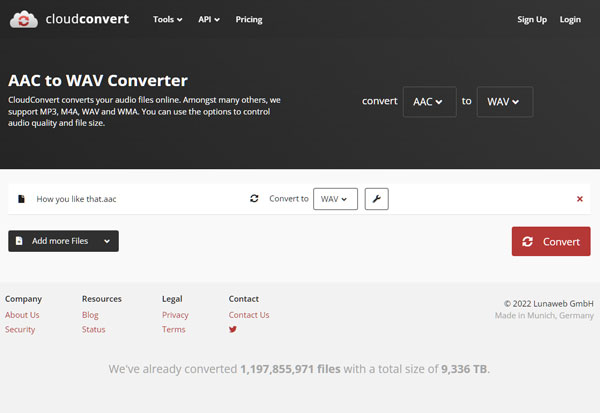Image resolution: width=600 pixels, height=413 pixels.
Task: Click the refresh arrows beside Convert to
Action: (x=254, y=199)
